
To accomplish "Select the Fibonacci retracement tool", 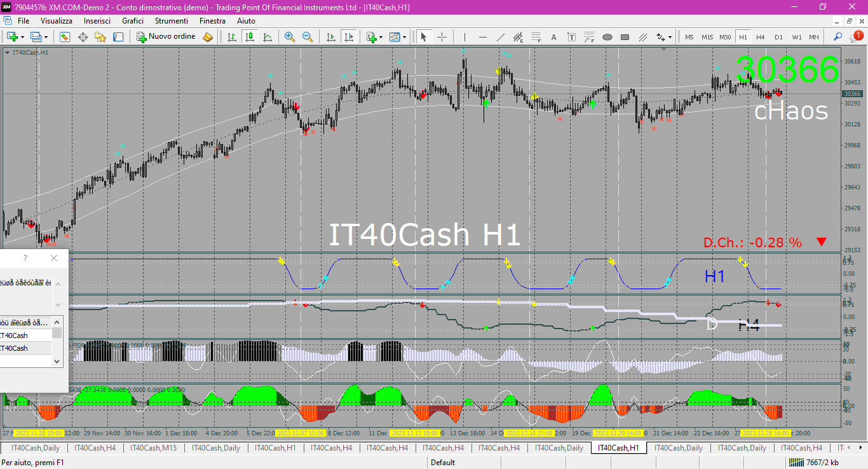I will 536,37.
